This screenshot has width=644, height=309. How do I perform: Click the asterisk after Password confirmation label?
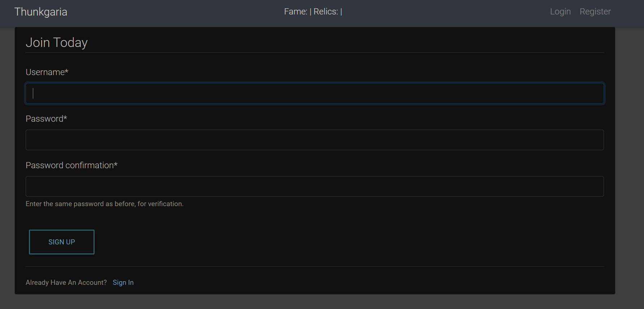(116, 165)
